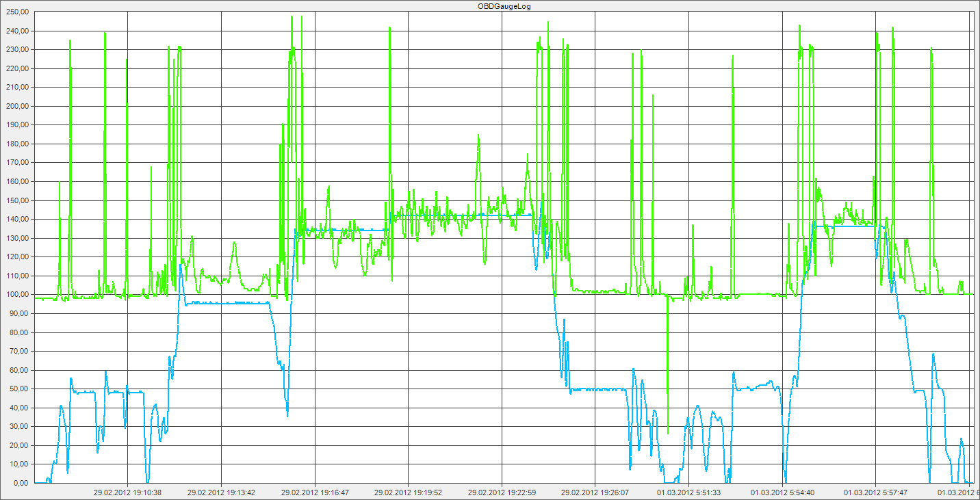
Task: Click the 29.02.2012 19:26:07 time label
Action: coord(595,492)
